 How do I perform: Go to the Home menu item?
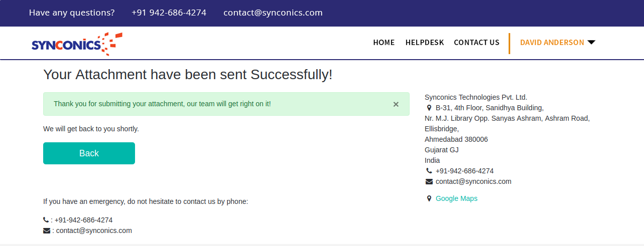(384, 43)
